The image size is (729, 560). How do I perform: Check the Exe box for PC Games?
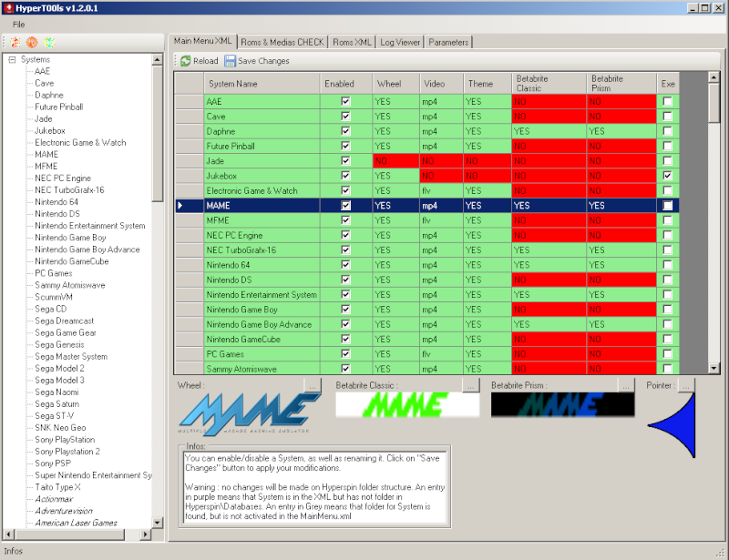pyautogui.click(x=668, y=354)
